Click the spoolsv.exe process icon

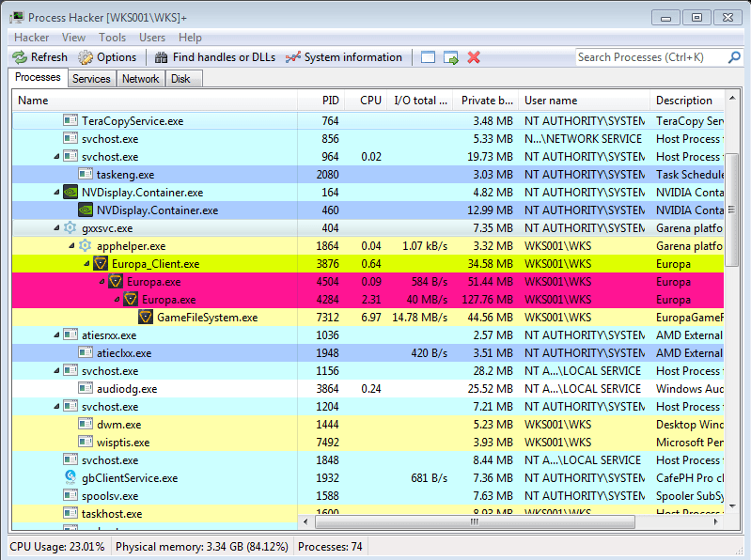click(70, 495)
